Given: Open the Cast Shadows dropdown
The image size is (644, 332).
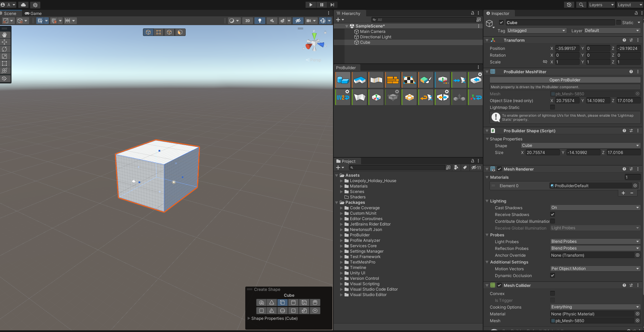Looking at the screenshot, I should coord(595,208).
